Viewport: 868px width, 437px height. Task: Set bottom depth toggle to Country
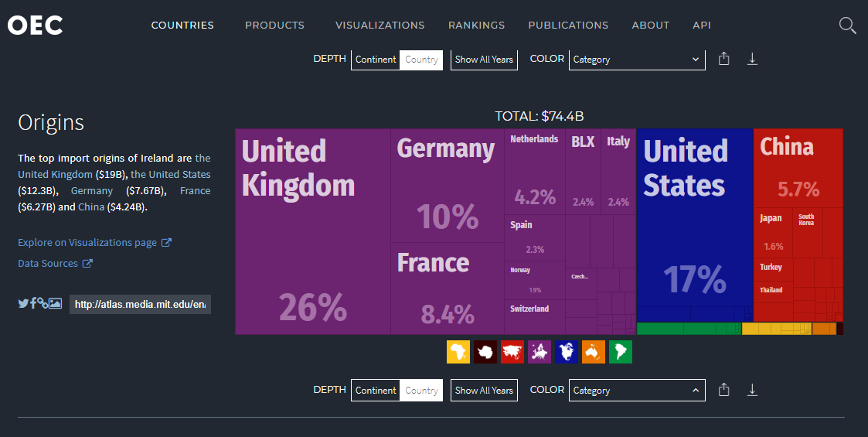pos(421,391)
